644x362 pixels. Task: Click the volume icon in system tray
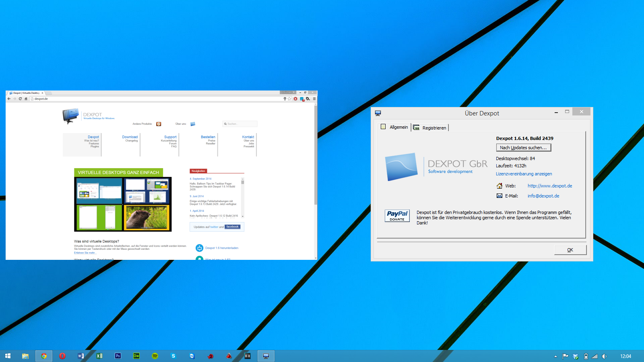(x=604, y=356)
